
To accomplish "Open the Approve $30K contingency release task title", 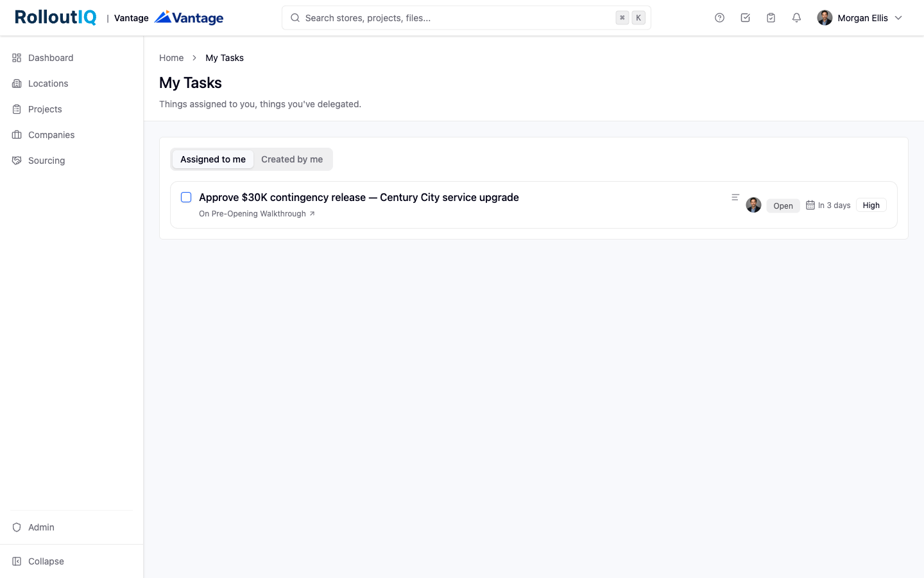I will pos(359,197).
